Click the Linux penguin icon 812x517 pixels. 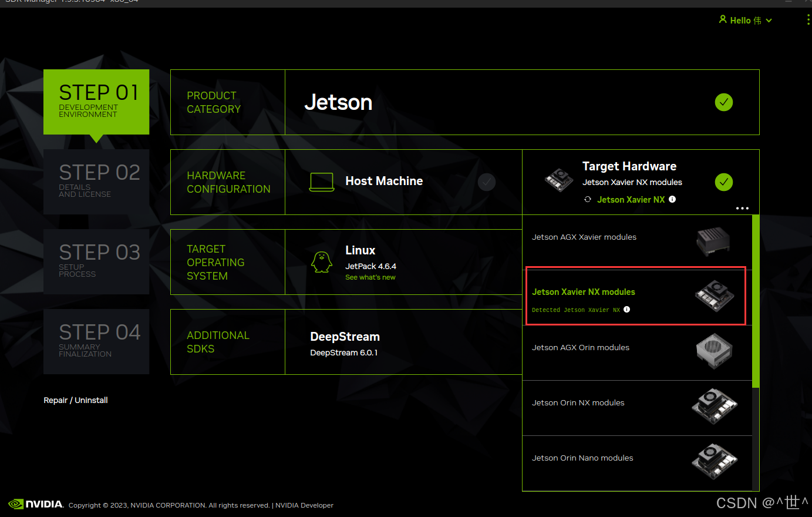click(322, 262)
